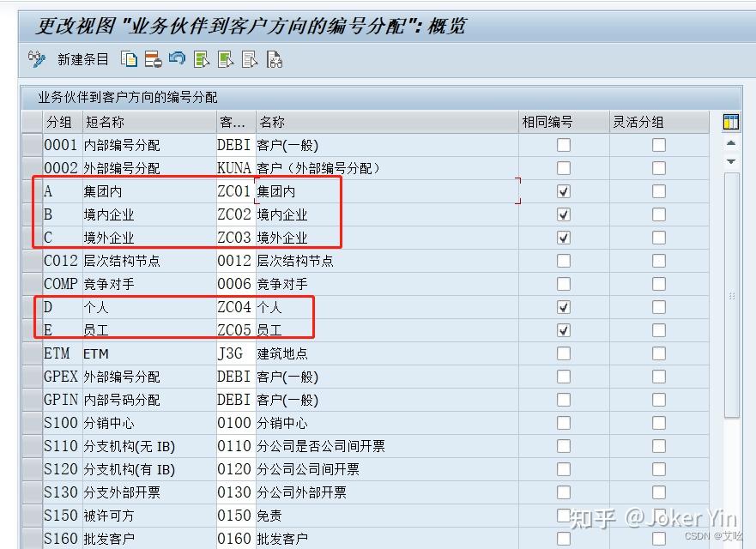The width and height of the screenshot is (756, 549).
Task: Click the scrollbar down arrow
Action: (731, 160)
